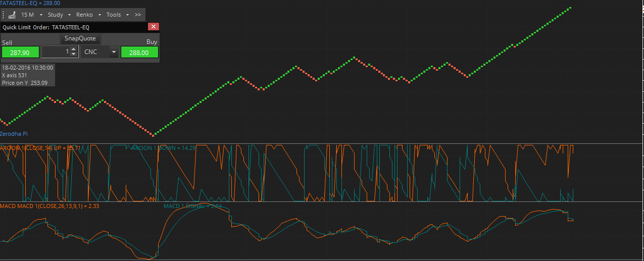Click the AROON 1 DOWN = 14.29 label
Image resolution: width=644 pixels, height=261 pixels.
[x=163, y=148]
